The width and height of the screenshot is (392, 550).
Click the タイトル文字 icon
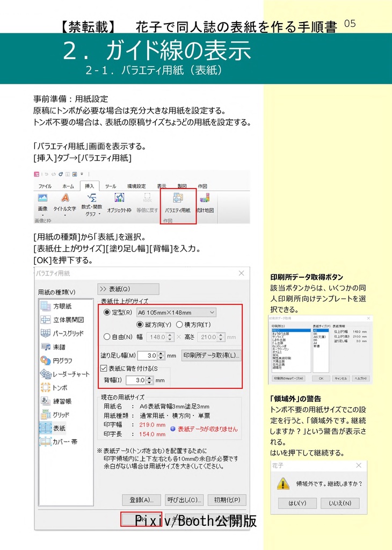(x=65, y=198)
